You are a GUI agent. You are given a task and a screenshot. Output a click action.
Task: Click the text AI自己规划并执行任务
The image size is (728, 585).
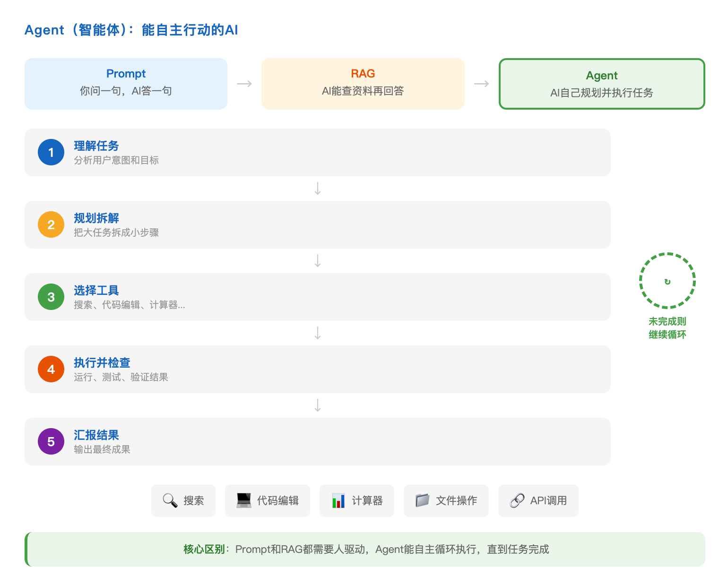coord(602,93)
